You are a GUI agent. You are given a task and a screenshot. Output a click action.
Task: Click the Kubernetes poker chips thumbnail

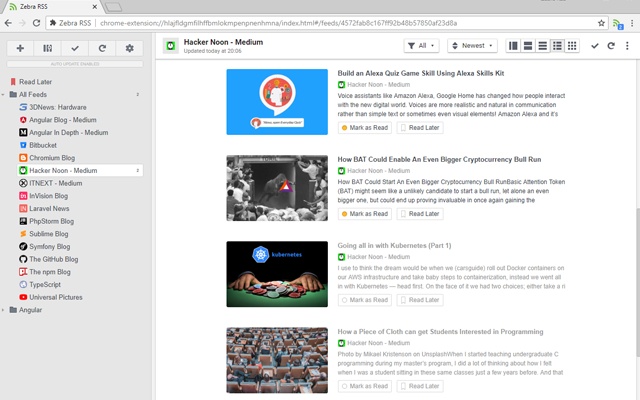coord(277,274)
